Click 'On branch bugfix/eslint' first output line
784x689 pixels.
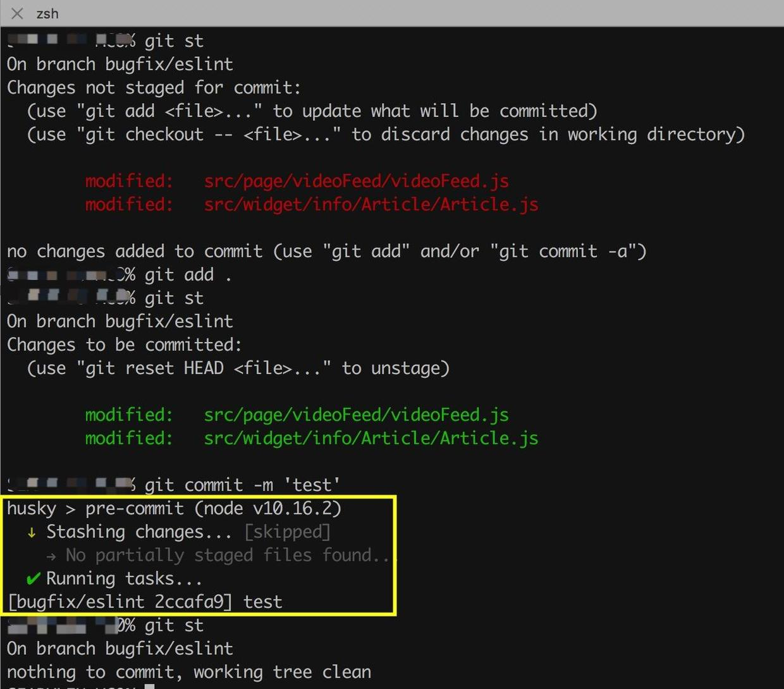pos(120,64)
